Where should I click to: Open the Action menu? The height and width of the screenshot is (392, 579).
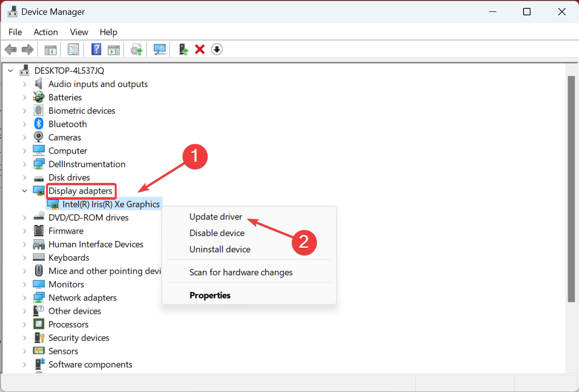[x=46, y=32]
